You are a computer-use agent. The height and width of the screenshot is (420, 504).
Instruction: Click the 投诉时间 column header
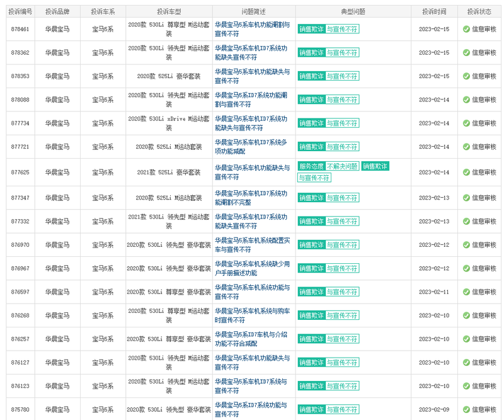point(434,11)
